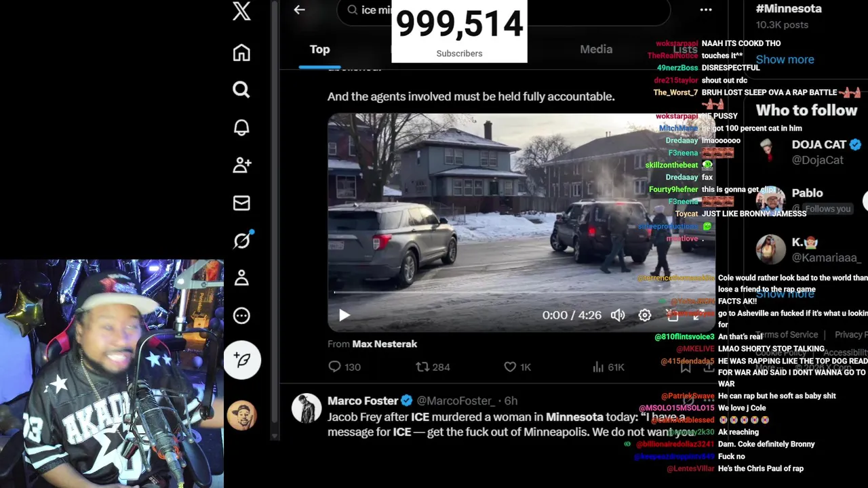Open search options three-dot menu
Screen dimensions: 868x488
click(x=706, y=9)
